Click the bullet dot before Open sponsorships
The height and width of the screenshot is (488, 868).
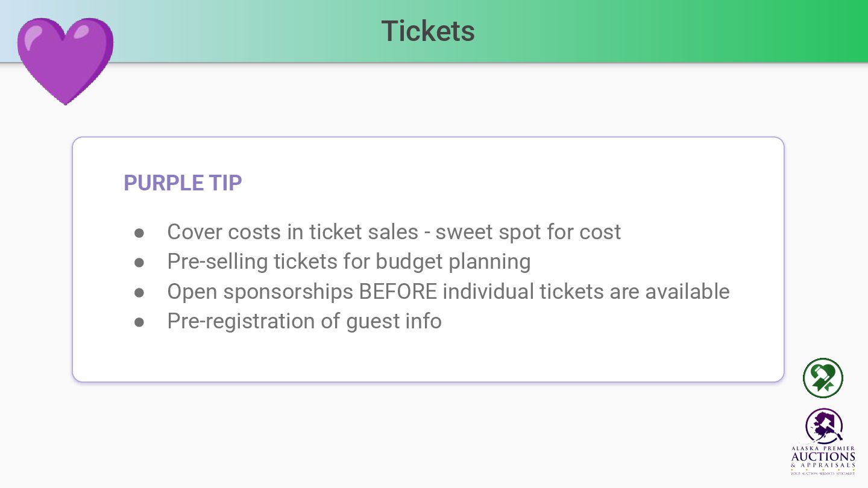point(139,292)
